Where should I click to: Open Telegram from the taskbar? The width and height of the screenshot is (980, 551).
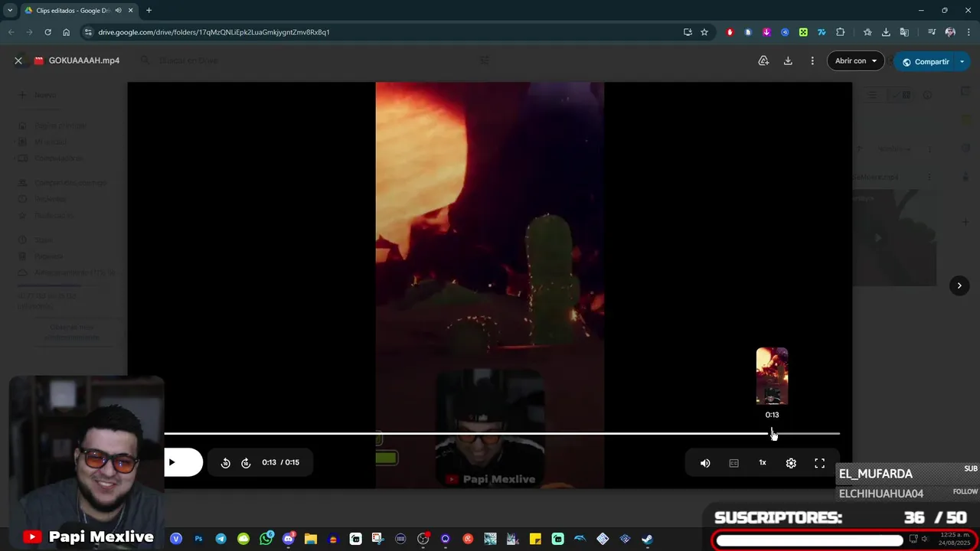[x=220, y=539]
